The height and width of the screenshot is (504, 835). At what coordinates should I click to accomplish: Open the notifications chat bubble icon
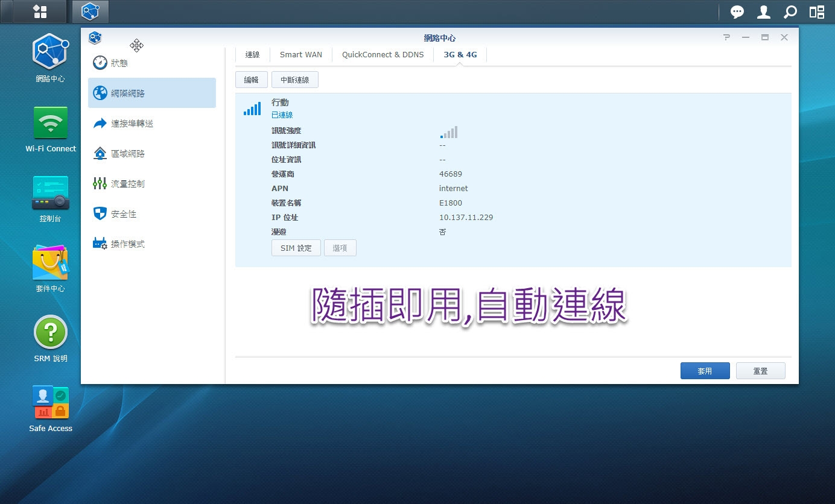pyautogui.click(x=737, y=11)
